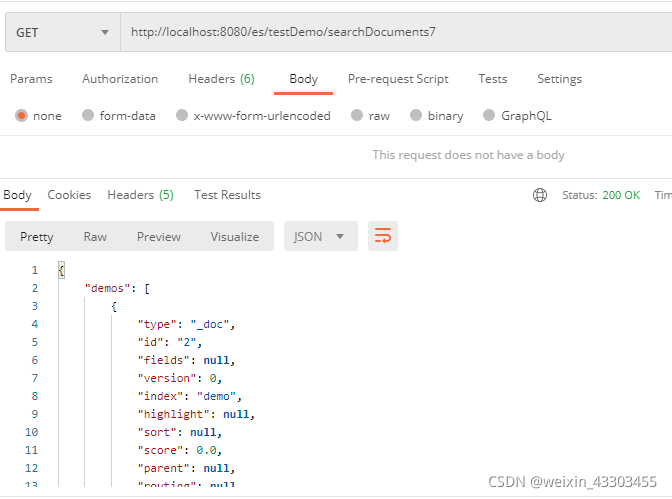672x499 pixels.
Task: Click the globe network icon near Status
Action: [540, 195]
